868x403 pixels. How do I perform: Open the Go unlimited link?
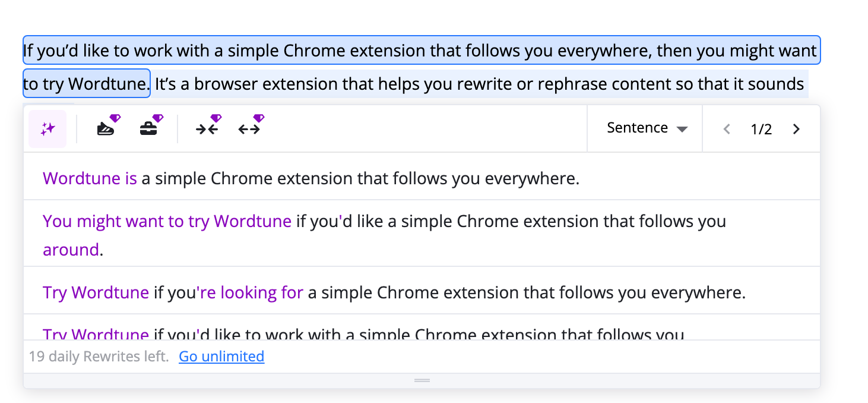pos(221,357)
